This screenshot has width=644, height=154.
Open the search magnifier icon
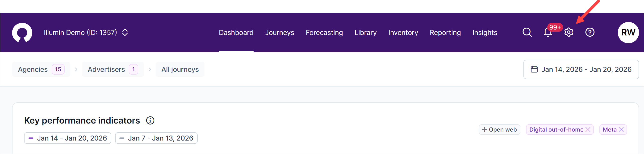[527, 32]
